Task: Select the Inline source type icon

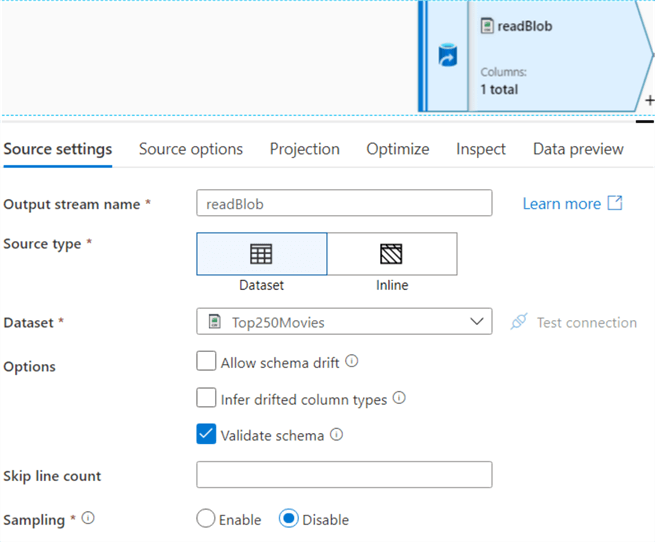Action: 391,254
